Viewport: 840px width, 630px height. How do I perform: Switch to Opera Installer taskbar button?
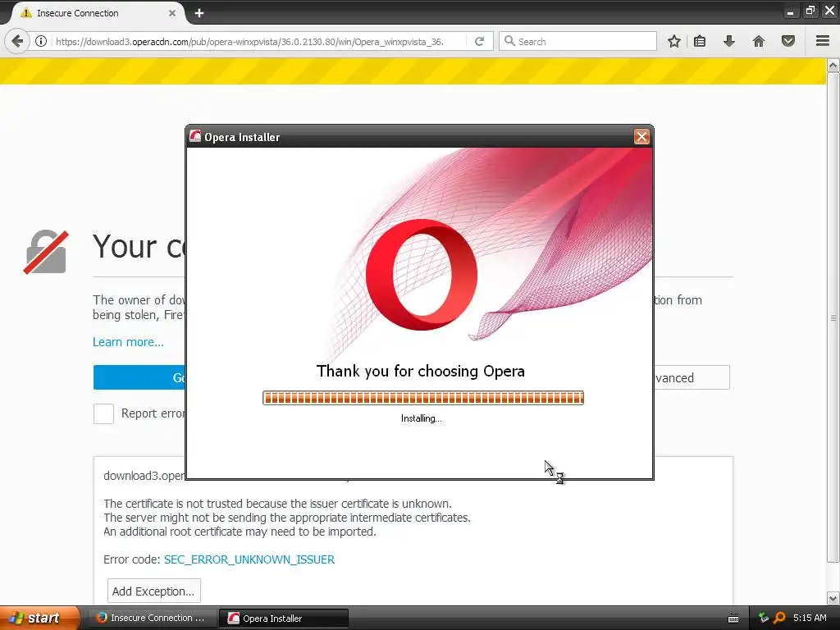[x=284, y=619]
